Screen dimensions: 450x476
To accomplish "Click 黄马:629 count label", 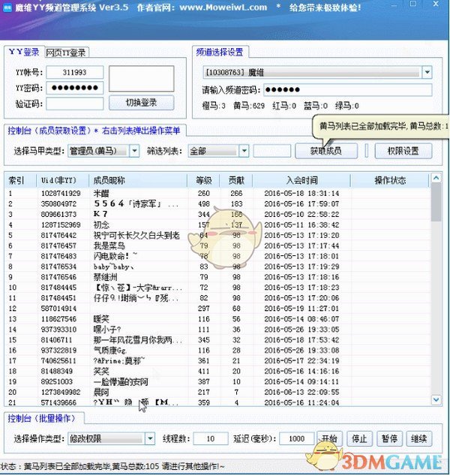I will pos(249,106).
